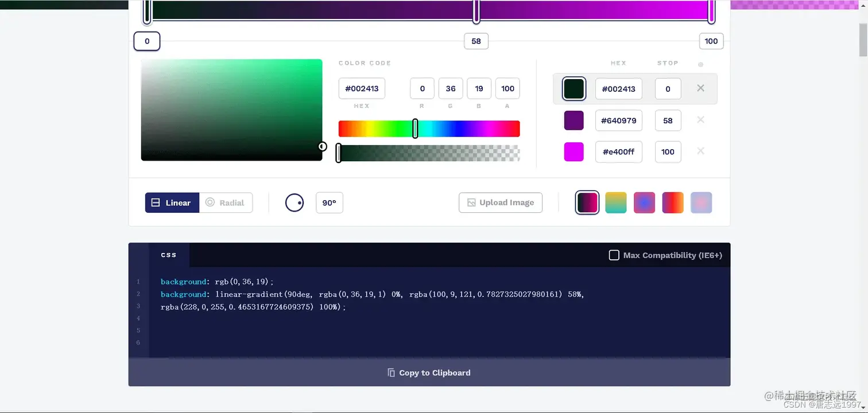Select the purple #640979 swatch
The image size is (868, 413).
574,120
